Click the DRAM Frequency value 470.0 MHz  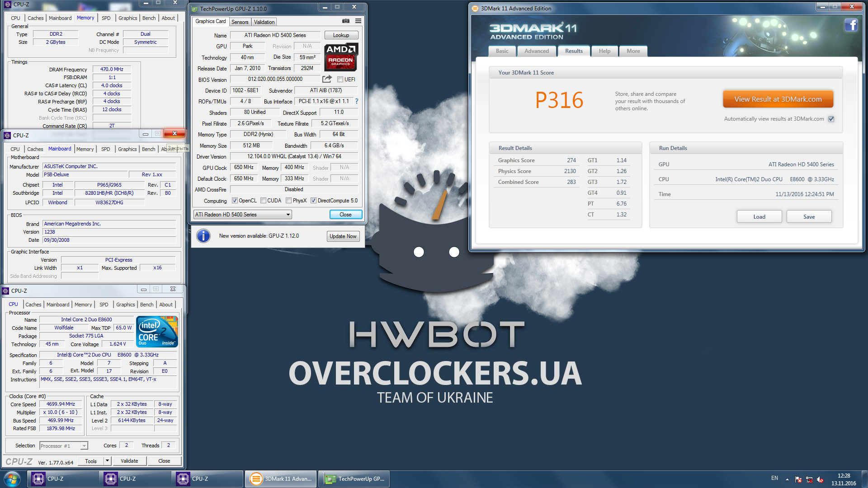click(x=112, y=70)
